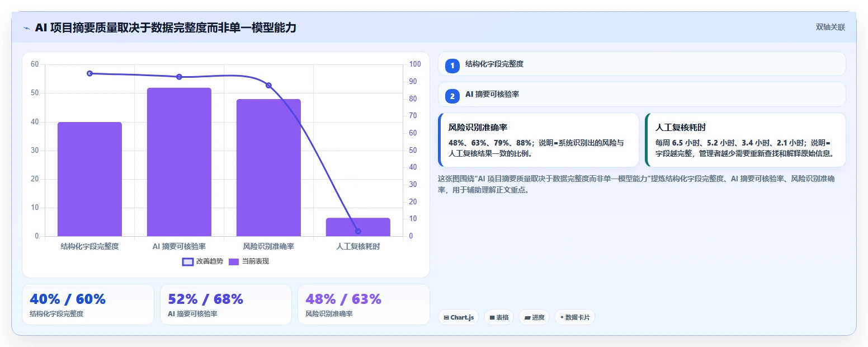
Task: Click trend line point at 人工复核耗时
Action: (358, 231)
